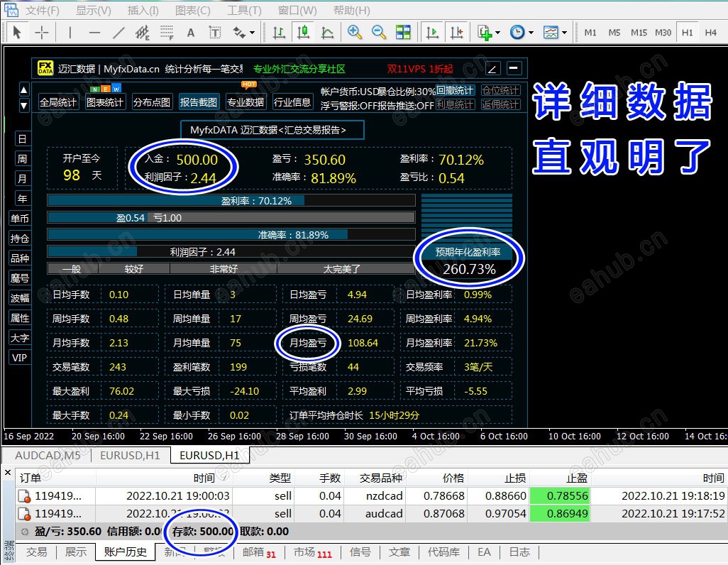Zoom in on the chart
This screenshot has width=728, height=565.
(x=355, y=33)
